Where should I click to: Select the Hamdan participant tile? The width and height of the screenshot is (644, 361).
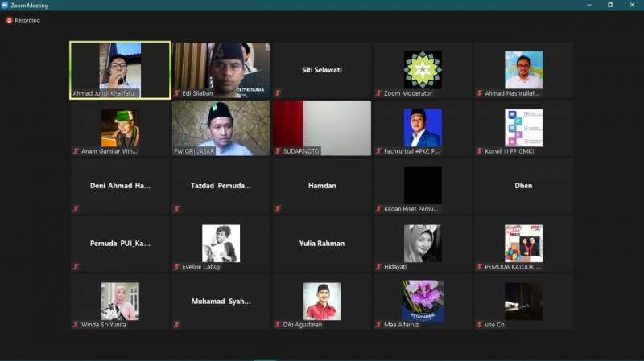[x=321, y=186]
